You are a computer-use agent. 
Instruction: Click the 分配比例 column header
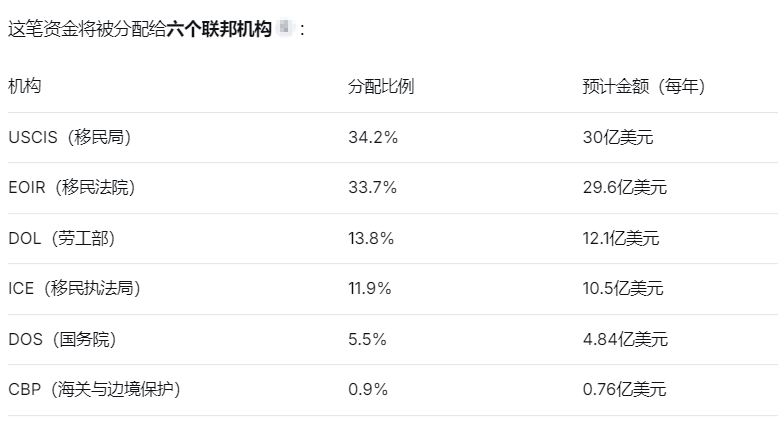[381, 86]
